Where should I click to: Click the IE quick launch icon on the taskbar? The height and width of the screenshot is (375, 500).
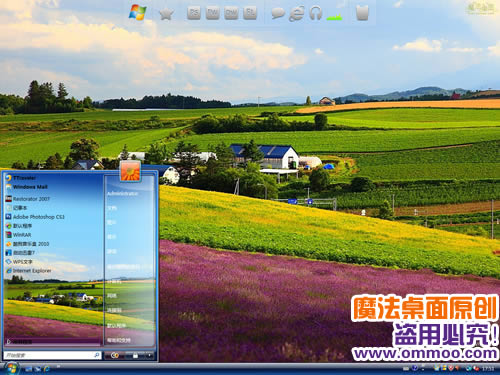click(46, 369)
